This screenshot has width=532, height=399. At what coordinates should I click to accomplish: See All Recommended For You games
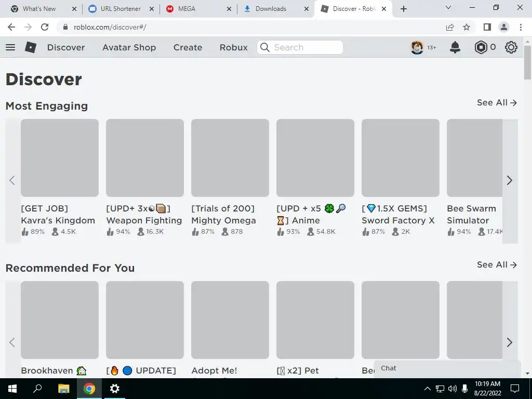497,264
